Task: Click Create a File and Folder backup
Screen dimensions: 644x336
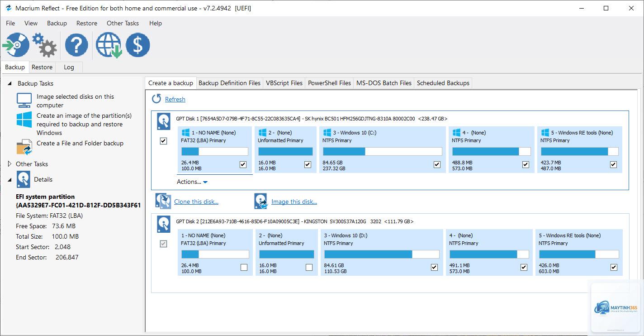Action: tap(80, 143)
